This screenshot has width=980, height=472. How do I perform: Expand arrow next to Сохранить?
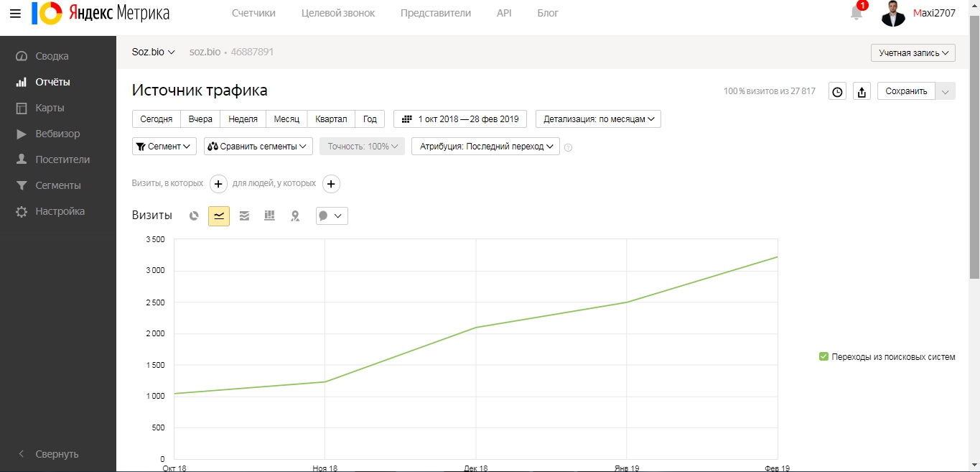click(946, 91)
